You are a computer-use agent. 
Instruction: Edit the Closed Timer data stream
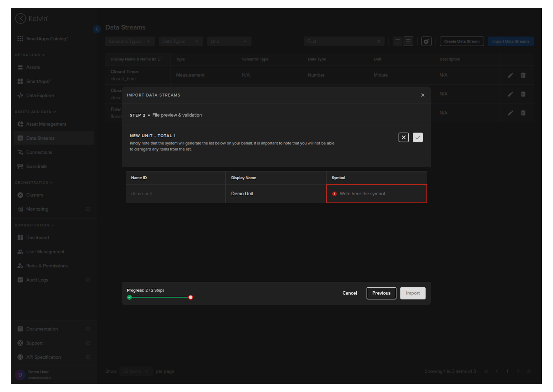(510, 75)
